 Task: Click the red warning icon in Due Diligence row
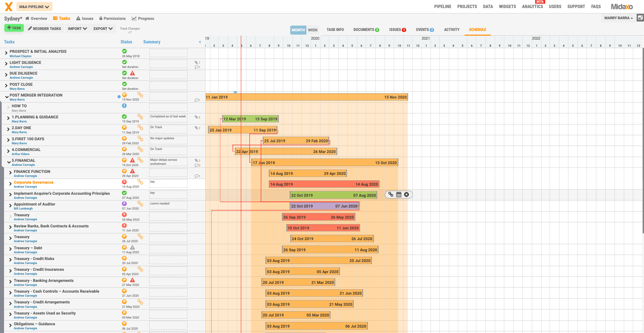point(132,73)
